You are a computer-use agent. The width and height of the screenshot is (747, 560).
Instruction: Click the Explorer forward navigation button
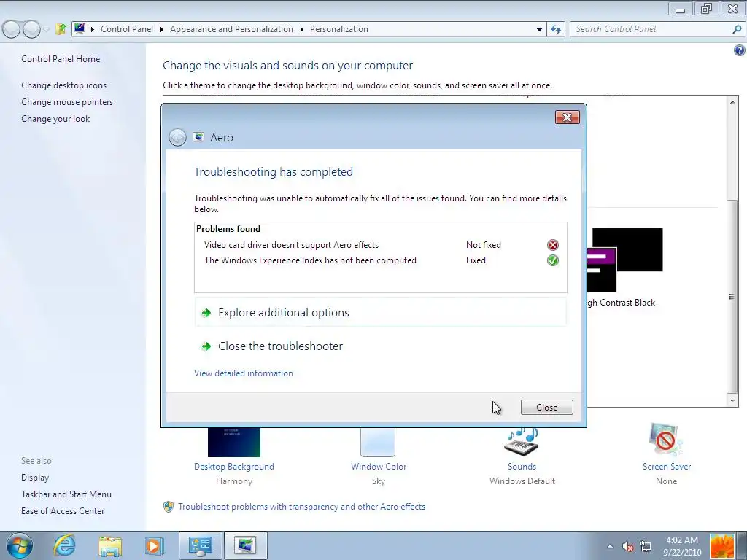[x=31, y=29]
